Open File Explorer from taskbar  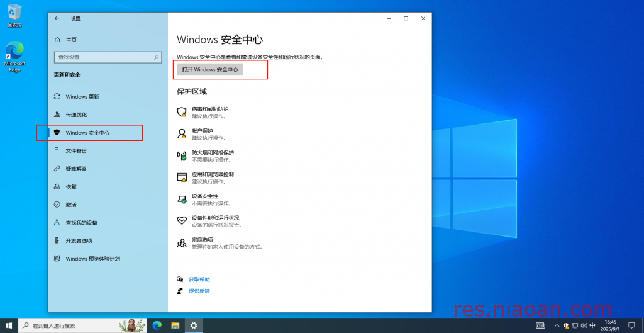click(175, 325)
